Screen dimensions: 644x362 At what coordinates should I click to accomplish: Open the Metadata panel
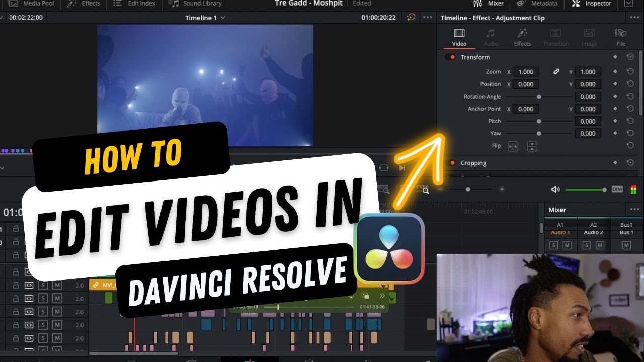[537, 3]
